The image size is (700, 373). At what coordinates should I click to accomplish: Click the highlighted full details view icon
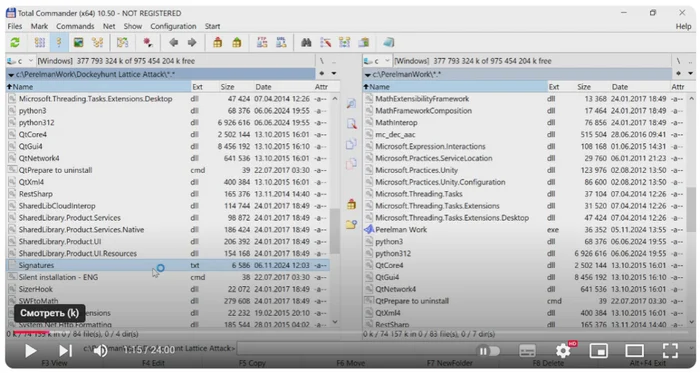[58, 42]
